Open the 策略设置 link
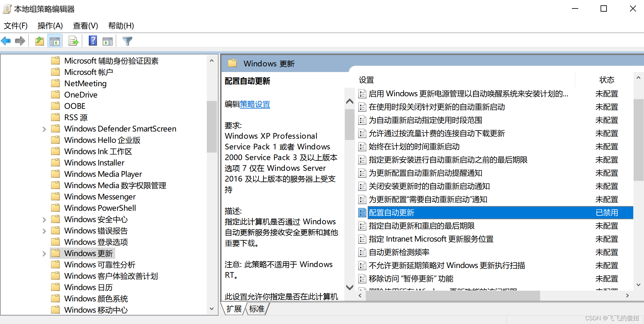The image size is (644, 324). (255, 104)
